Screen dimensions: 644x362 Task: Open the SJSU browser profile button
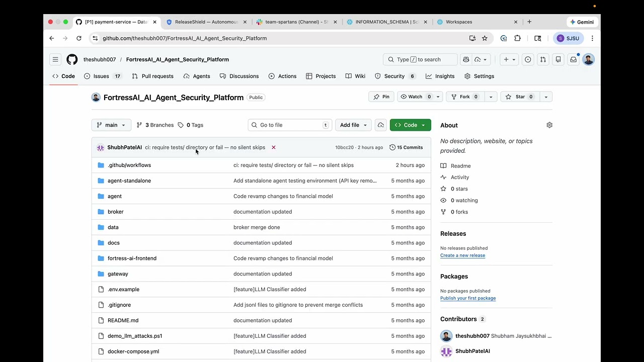569,38
